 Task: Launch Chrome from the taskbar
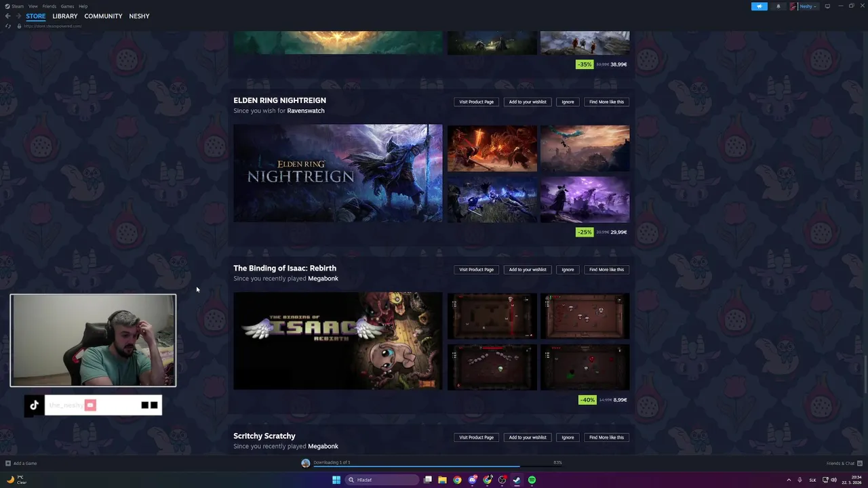point(457,480)
